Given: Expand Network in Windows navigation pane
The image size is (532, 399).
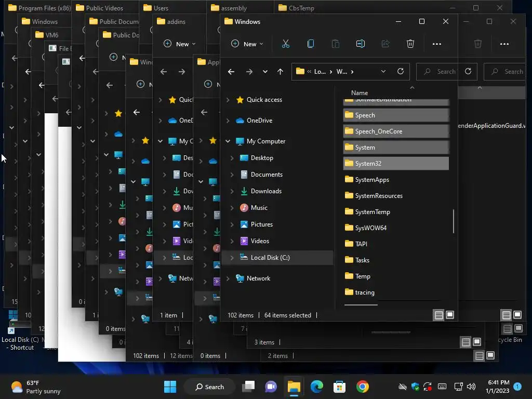Looking at the screenshot, I should pyautogui.click(x=228, y=278).
